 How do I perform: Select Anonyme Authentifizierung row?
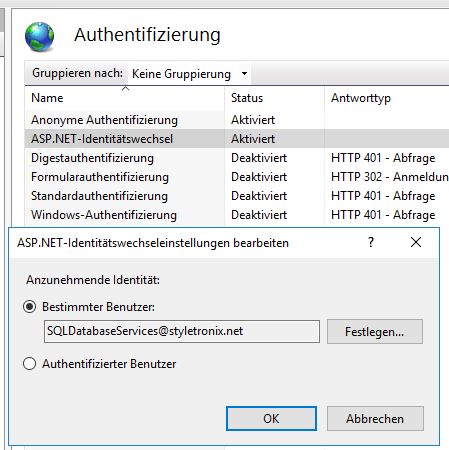[237, 120]
